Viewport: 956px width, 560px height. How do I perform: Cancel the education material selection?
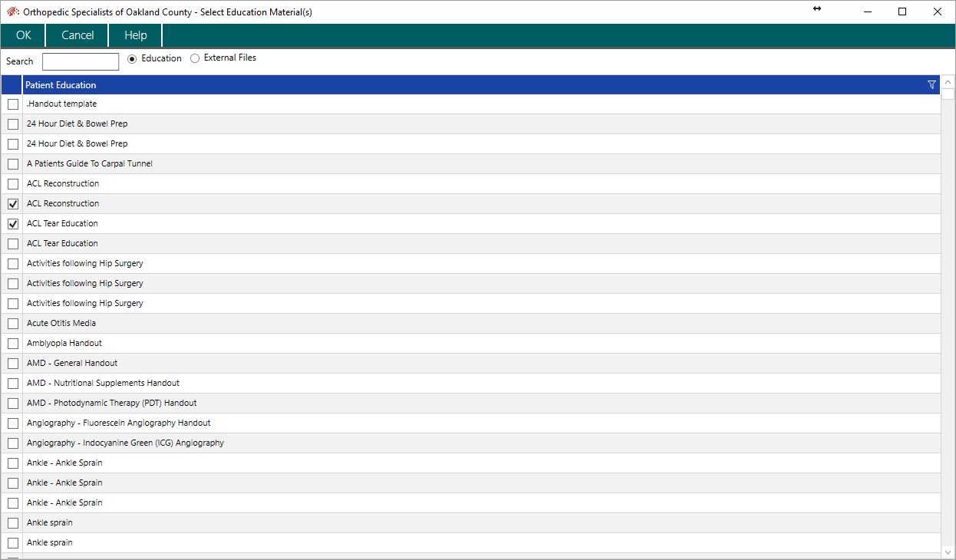pos(77,35)
